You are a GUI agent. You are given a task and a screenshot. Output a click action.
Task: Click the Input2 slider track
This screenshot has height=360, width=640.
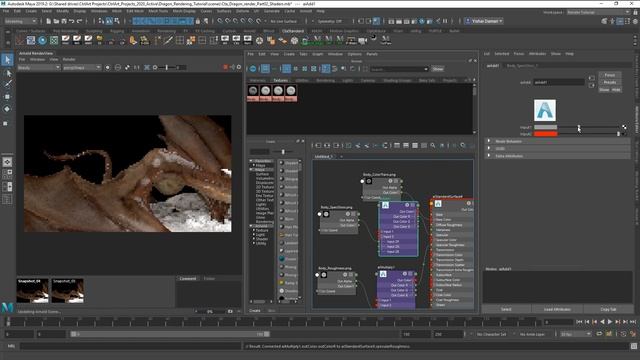pos(589,134)
